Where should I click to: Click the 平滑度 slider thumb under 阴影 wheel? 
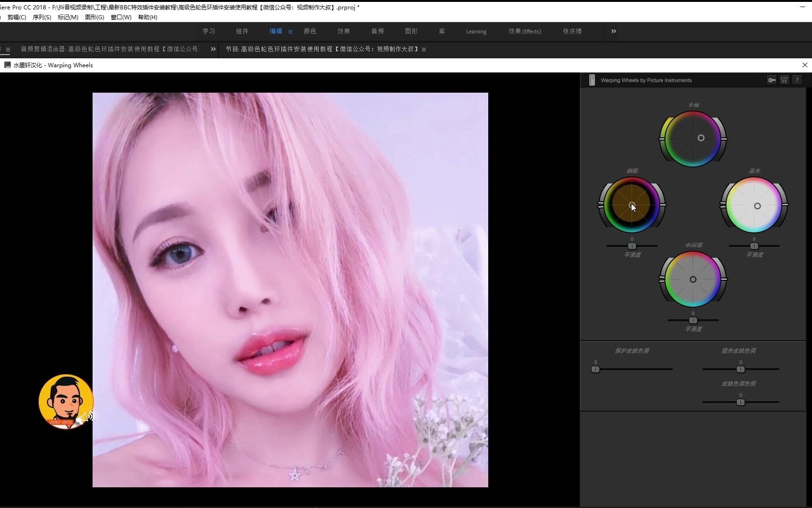tap(632, 246)
